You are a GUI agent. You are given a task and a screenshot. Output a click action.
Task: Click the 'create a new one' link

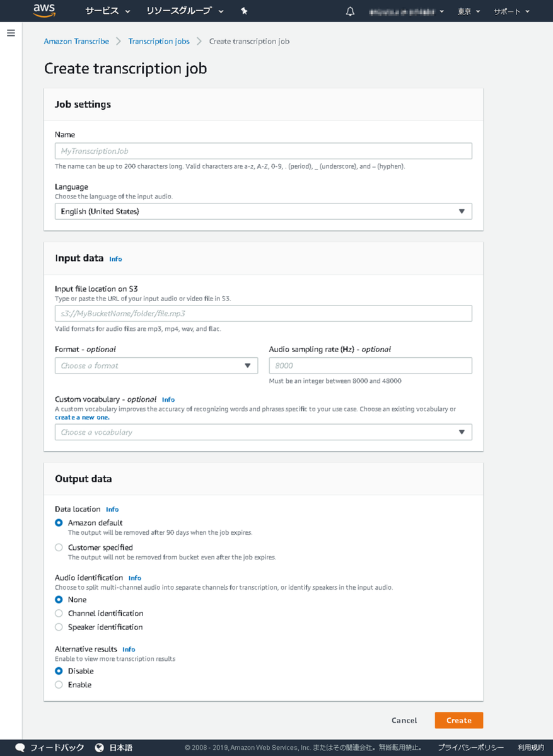(83, 417)
